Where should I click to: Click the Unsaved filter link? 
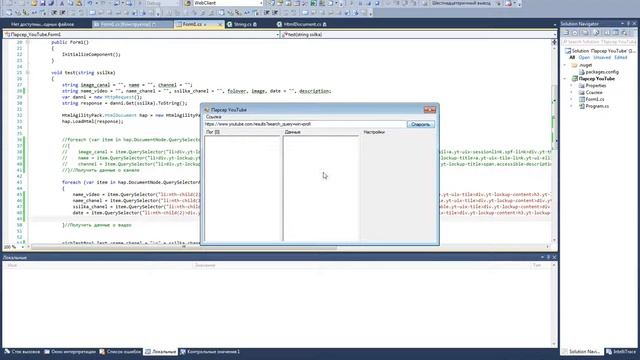tap(602, 58)
